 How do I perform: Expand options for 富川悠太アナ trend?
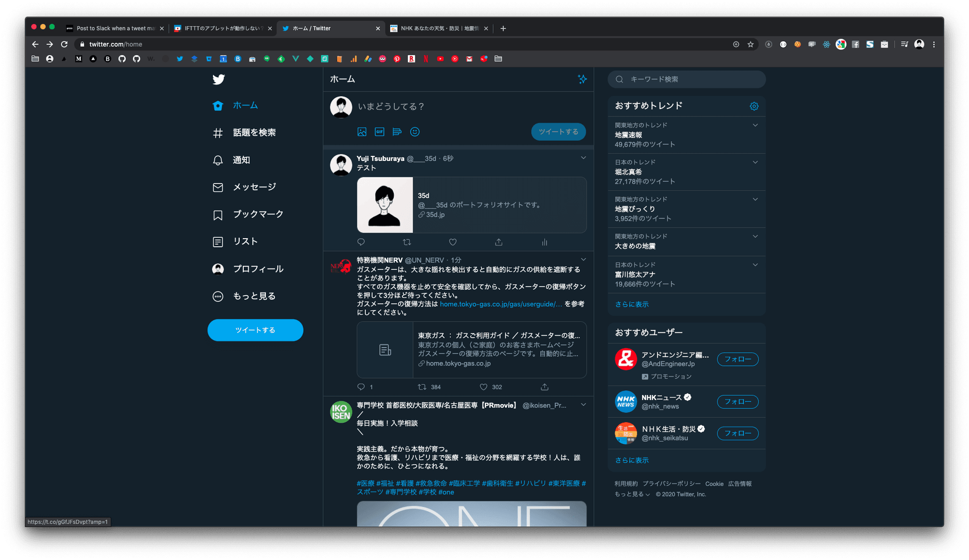[756, 265]
